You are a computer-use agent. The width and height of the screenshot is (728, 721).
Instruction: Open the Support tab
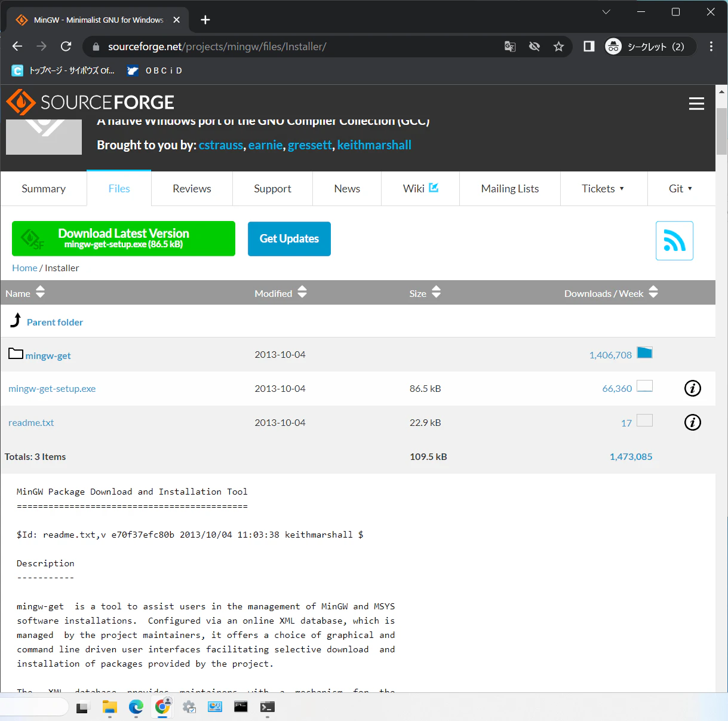(x=272, y=189)
